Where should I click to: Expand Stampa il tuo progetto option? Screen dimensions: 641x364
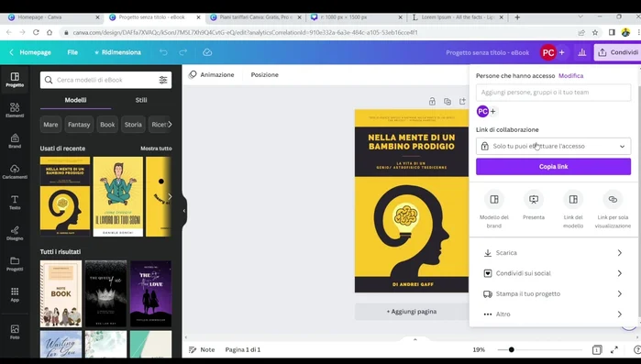tap(553, 293)
